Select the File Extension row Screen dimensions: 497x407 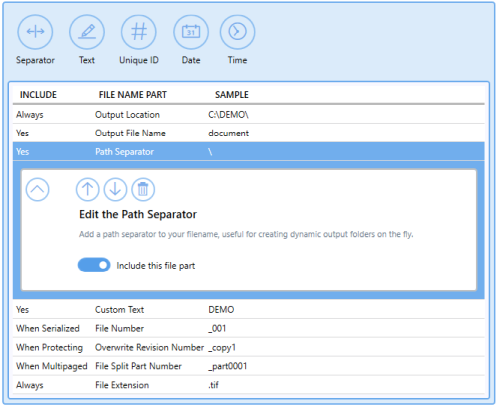pos(249,385)
